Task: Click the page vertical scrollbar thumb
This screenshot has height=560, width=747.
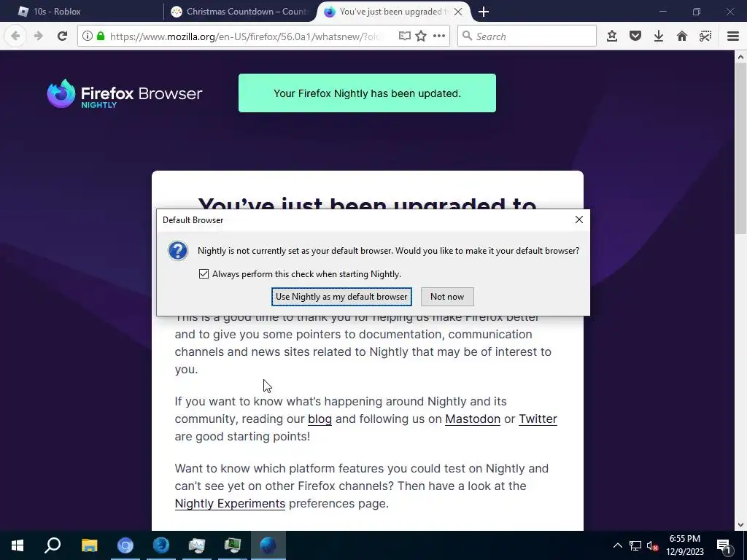Action: [740, 147]
